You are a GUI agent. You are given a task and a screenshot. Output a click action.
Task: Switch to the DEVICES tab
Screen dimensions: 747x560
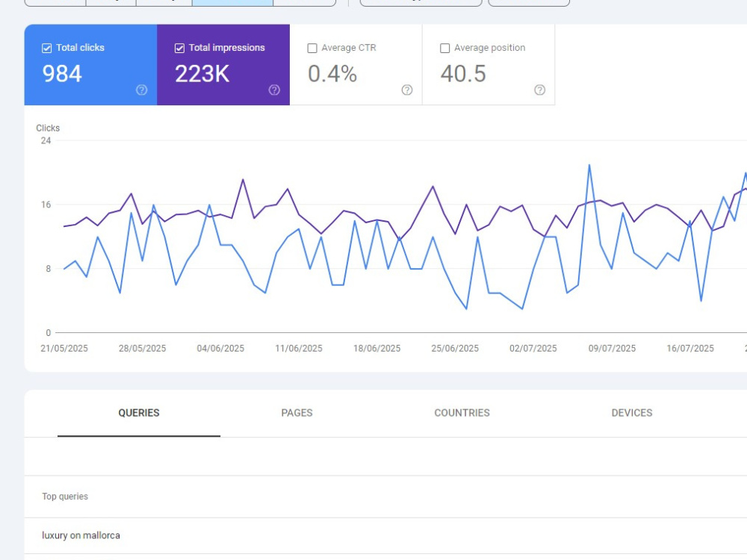point(632,413)
